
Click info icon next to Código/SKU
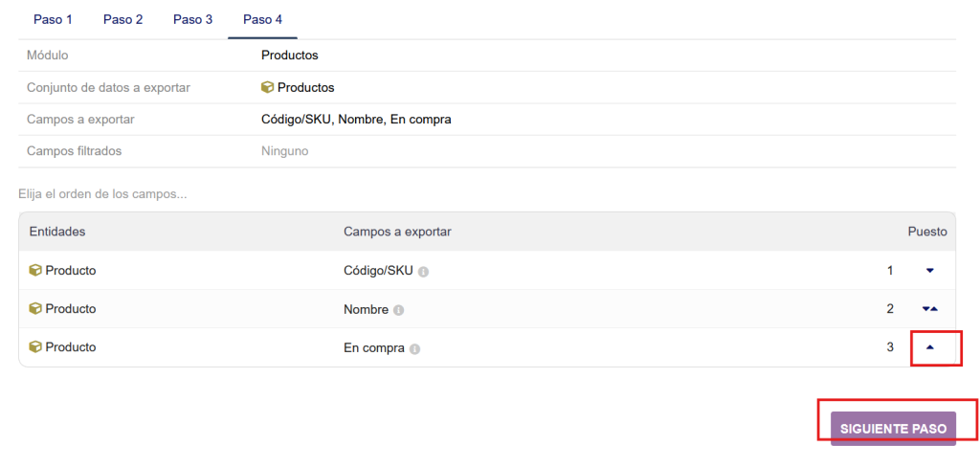point(423,272)
